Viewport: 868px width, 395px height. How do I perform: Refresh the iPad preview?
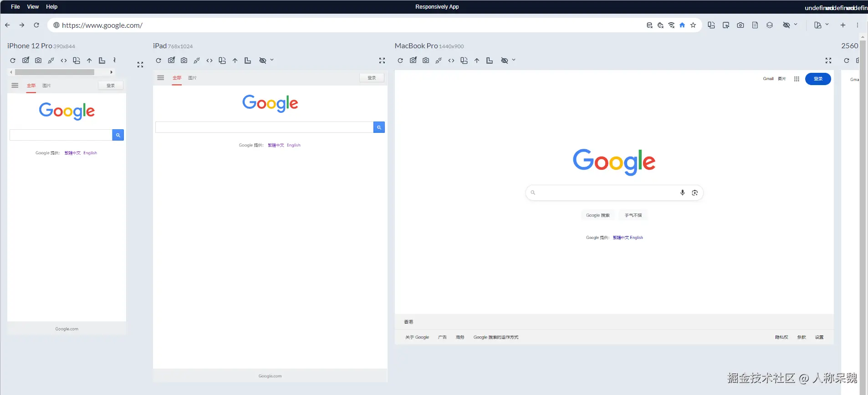click(158, 61)
